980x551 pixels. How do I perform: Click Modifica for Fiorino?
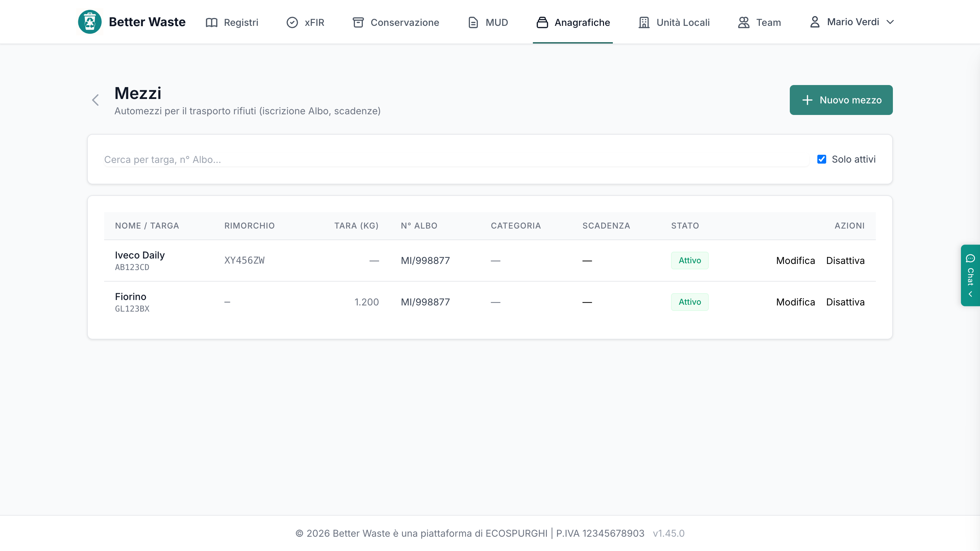click(796, 302)
